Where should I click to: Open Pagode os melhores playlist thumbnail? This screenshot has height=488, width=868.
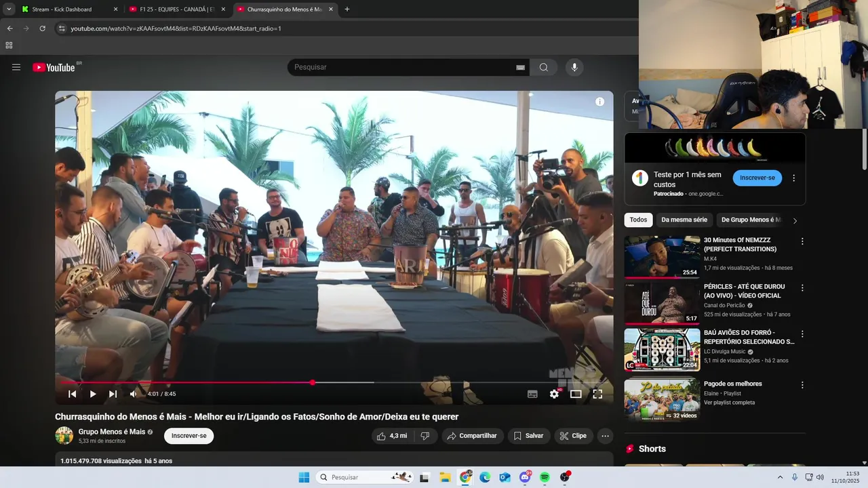662,399
